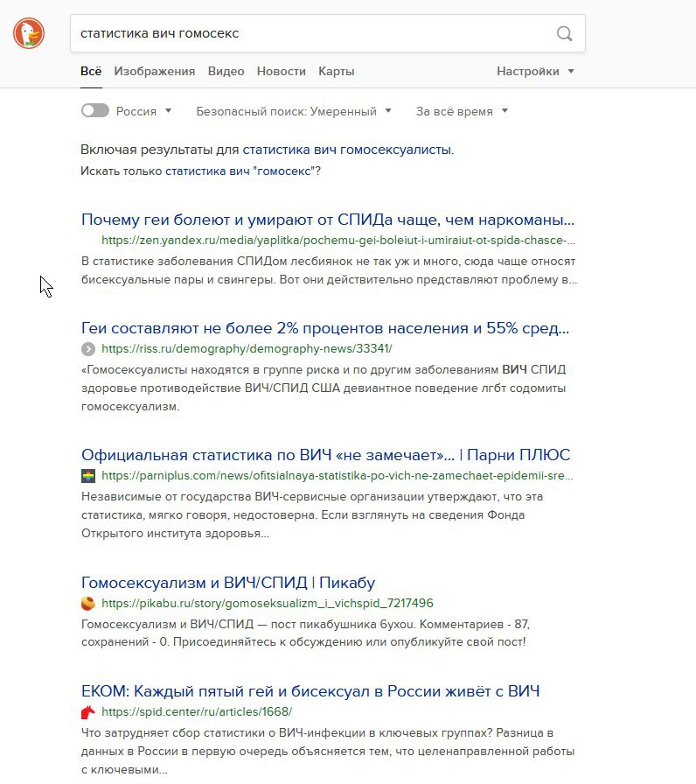Image resolution: width=696 pixels, height=784 pixels.
Task: Click the pikabu.ru orange favicon
Action: pyautogui.click(x=88, y=604)
